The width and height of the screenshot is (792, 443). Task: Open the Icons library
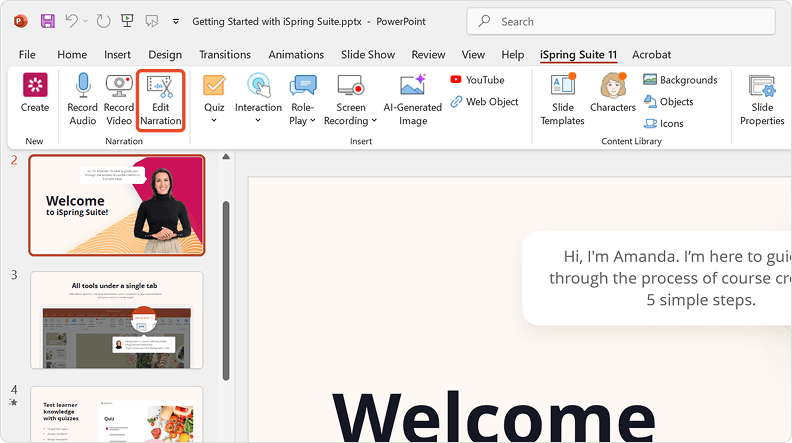coord(663,123)
